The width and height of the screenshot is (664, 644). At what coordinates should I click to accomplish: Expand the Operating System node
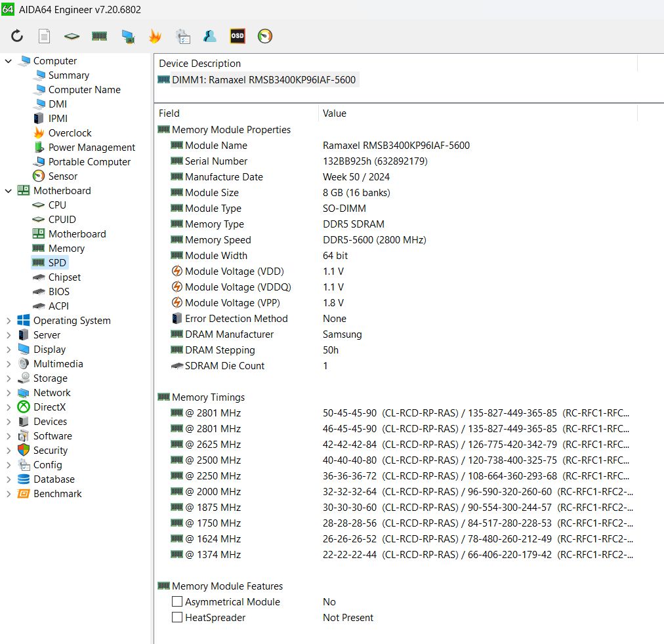[9, 321]
